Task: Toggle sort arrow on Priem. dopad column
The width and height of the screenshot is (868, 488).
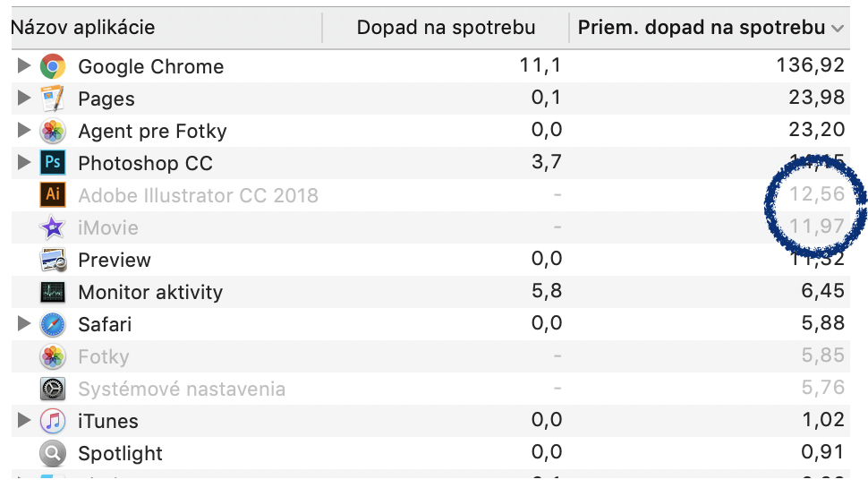Action: pyautogui.click(x=838, y=29)
